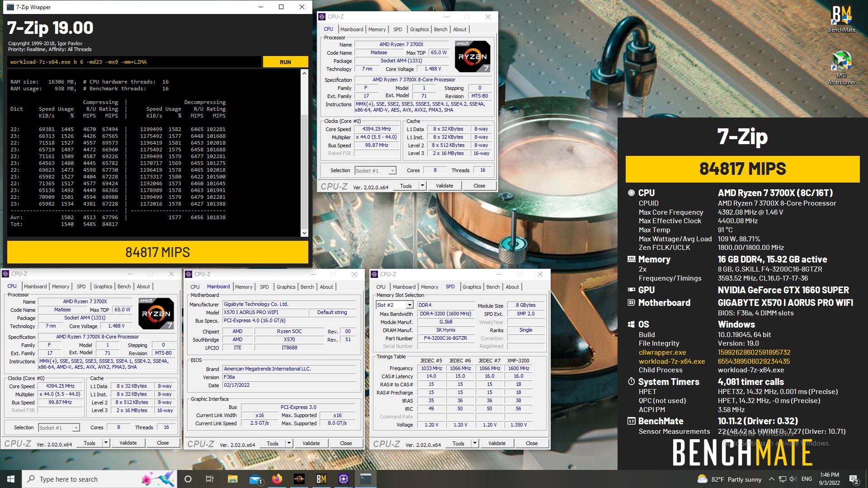
Task: Open Memory tab in top CPU-Z window
Action: pyautogui.click(x=377, y=29)
